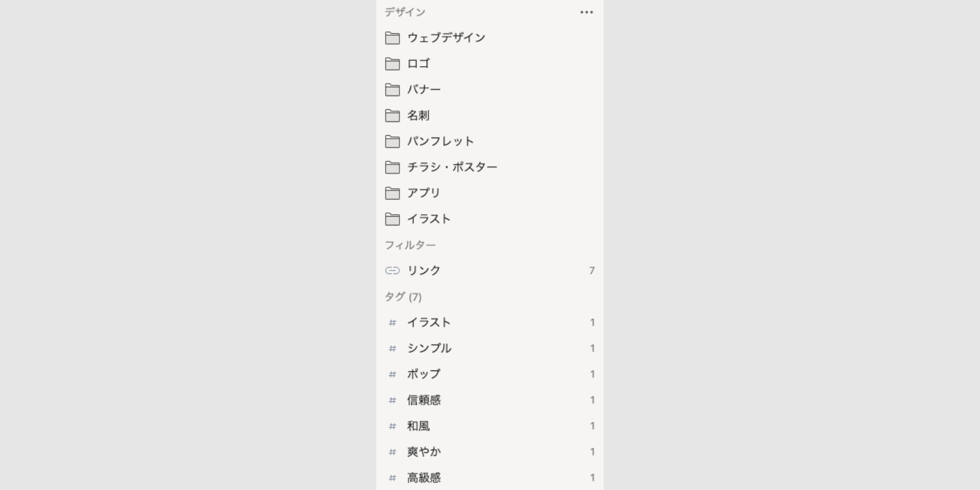The width and height of the screenshot is (980, 490).
Task: Click the hash icon beside シンプル tag
Action: (392, 348)
